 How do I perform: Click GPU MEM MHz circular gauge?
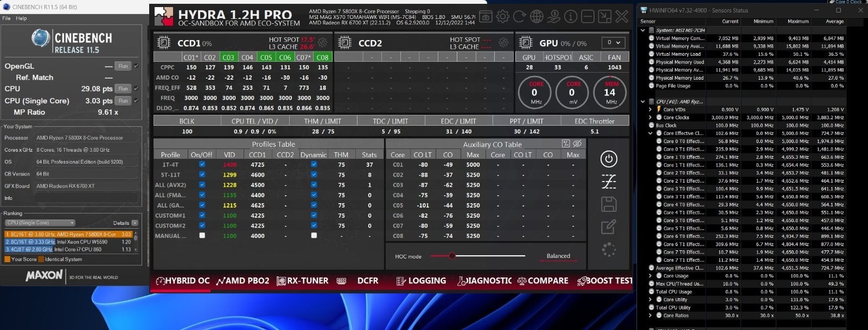click(610, 92)
